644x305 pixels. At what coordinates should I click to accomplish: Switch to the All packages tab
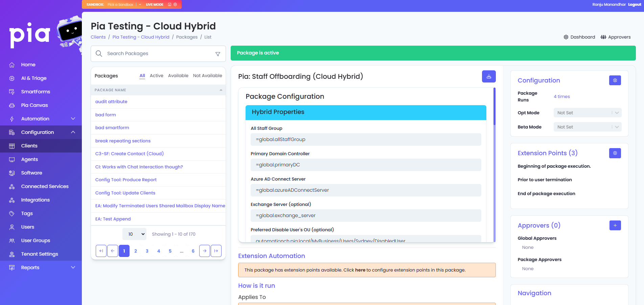(x=142, y=76)
